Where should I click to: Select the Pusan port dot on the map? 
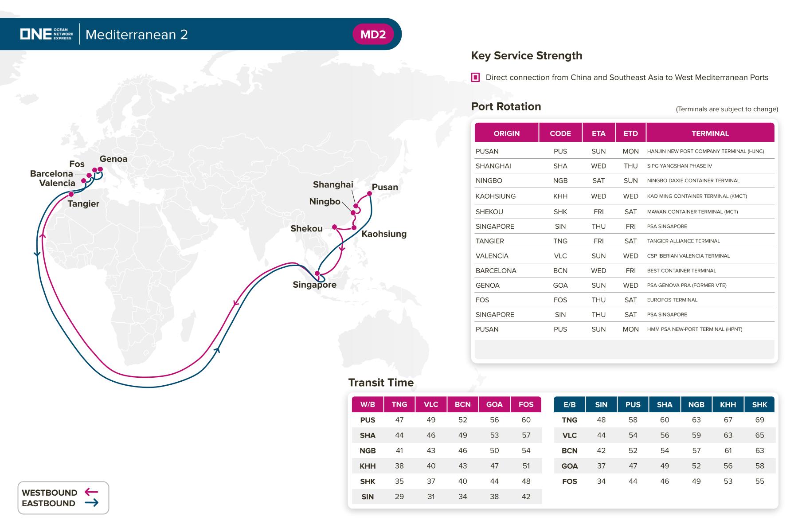369,193
